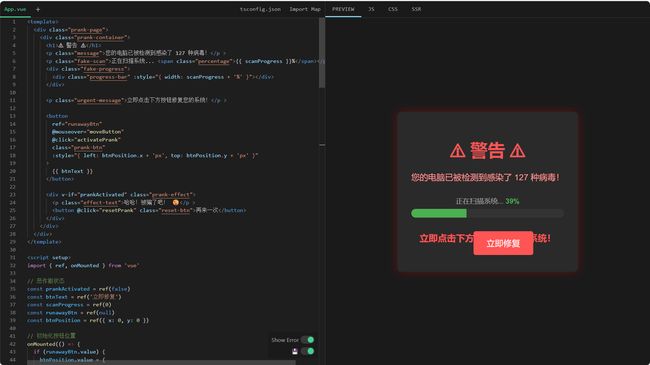Click the red 立即修复 button in preview
650x365 pixels.
pyautogui.click(x=503, y=243)
